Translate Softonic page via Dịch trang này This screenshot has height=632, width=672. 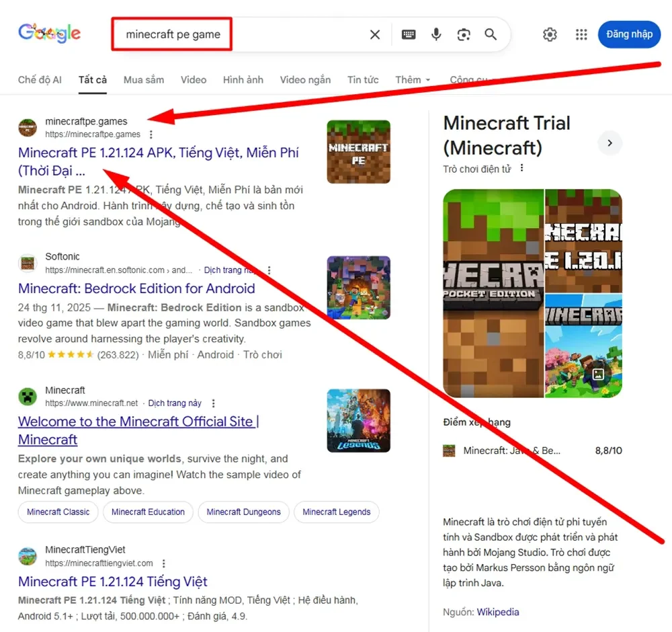[x=230, y=270]
